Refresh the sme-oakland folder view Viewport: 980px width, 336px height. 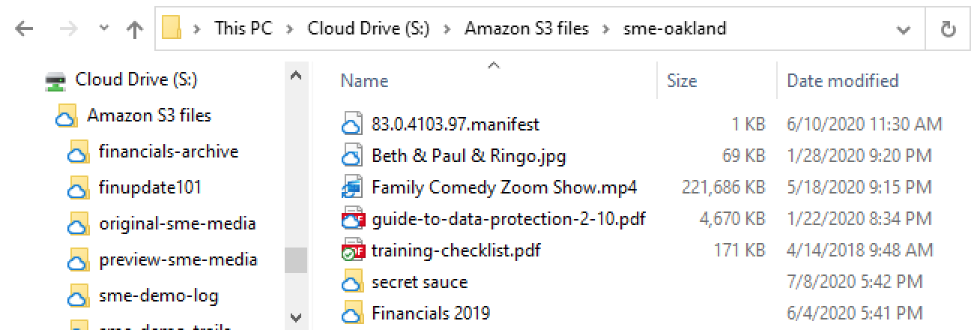pyautogui.click(x=948, y=29)
